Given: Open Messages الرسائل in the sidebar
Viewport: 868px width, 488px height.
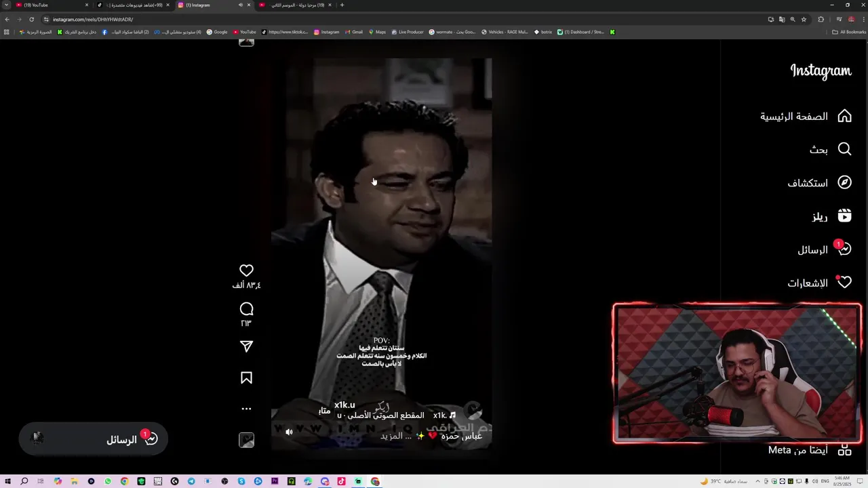Looking at the screenshot, I should [824, 249].
